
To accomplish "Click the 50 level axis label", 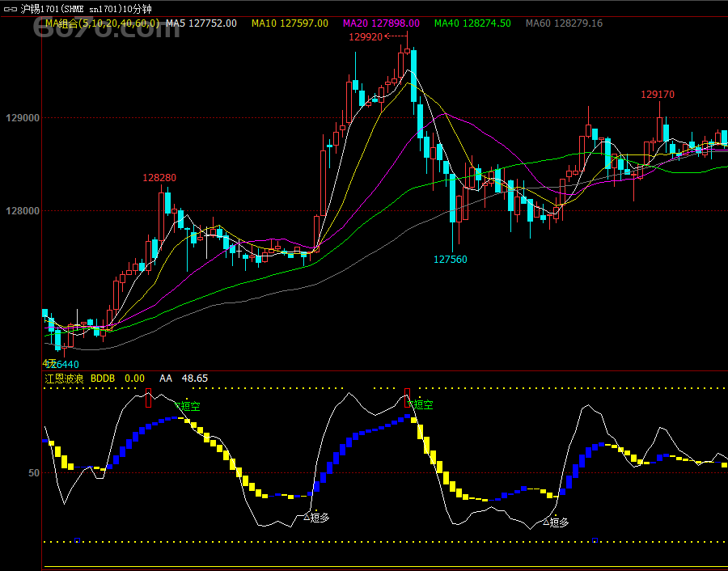I will point(34,473).
